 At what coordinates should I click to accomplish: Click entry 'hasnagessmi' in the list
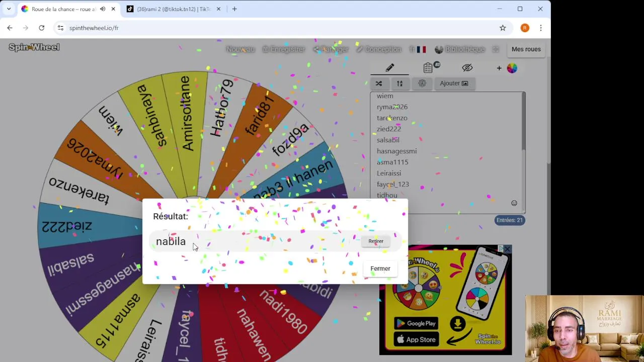click(396, 151)
